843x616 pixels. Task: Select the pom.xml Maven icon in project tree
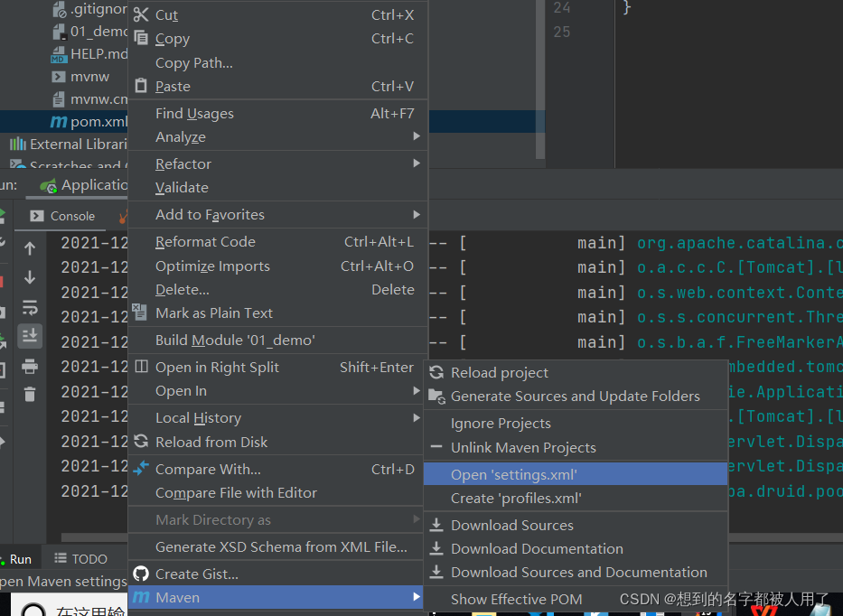pyautogui.click(x=60, y=121)
